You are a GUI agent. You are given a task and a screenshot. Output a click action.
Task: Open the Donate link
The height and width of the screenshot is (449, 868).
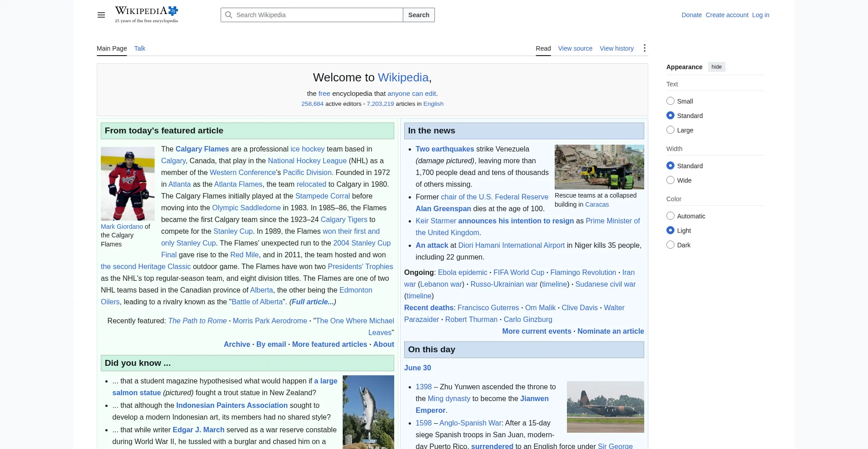[x=692, y=15]
